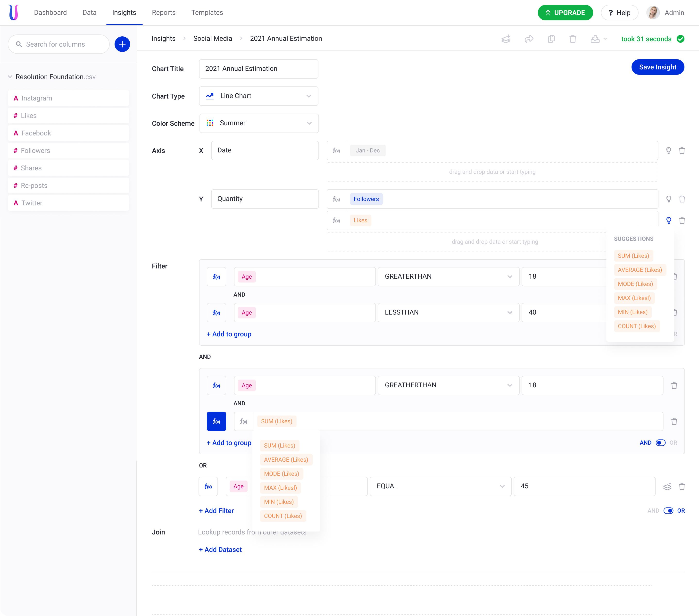Open the Chart Type dropdown

[x=258, y=96]
